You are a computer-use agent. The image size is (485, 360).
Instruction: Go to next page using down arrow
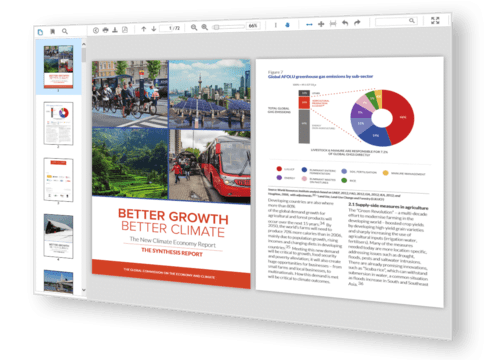[154, 29]
